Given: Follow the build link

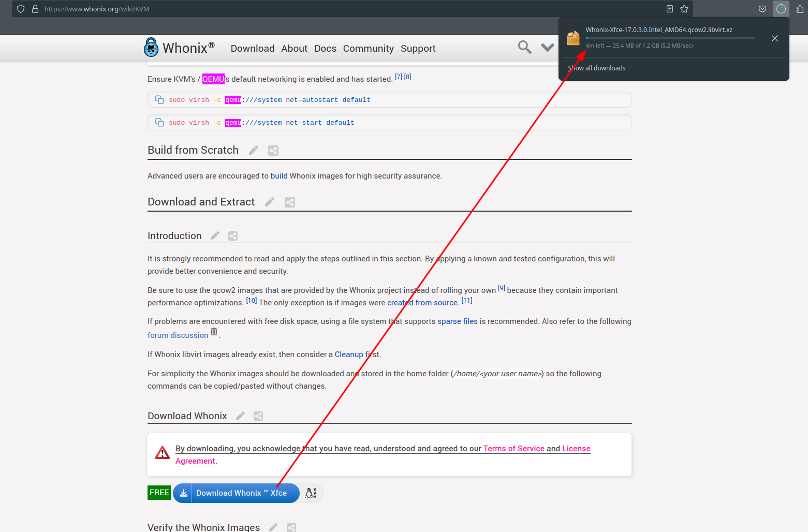Looking at the screenshot, I should [279, 176].
